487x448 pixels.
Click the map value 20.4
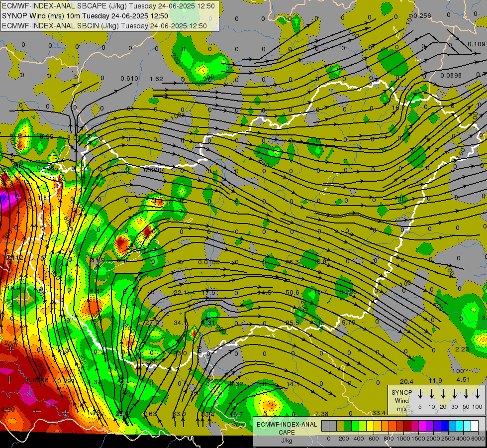pyautogui.click(x=406, y=381)
